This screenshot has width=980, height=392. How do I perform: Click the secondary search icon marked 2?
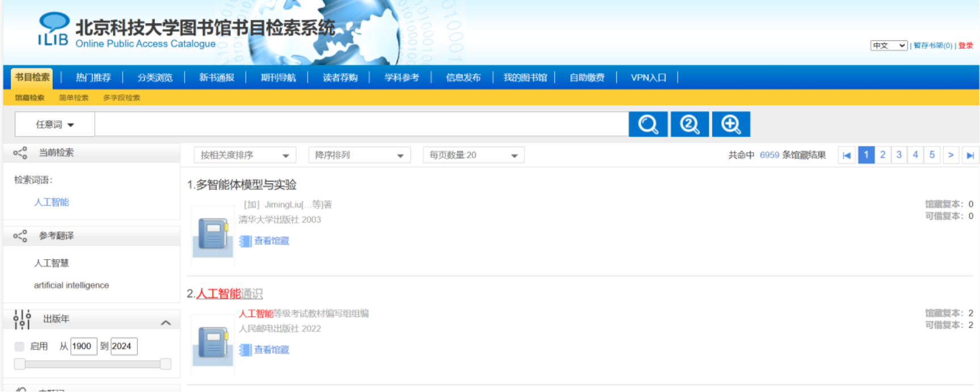689,124
